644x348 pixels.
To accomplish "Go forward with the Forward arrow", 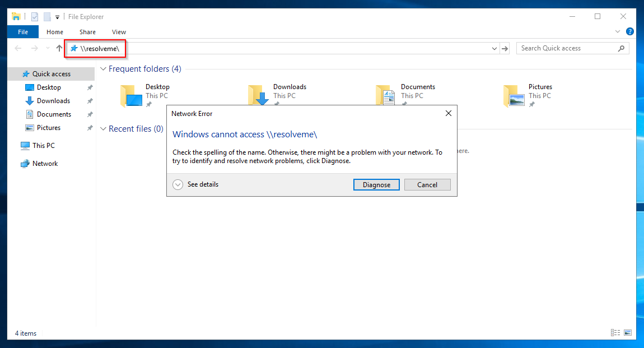I will pos(35,49).
